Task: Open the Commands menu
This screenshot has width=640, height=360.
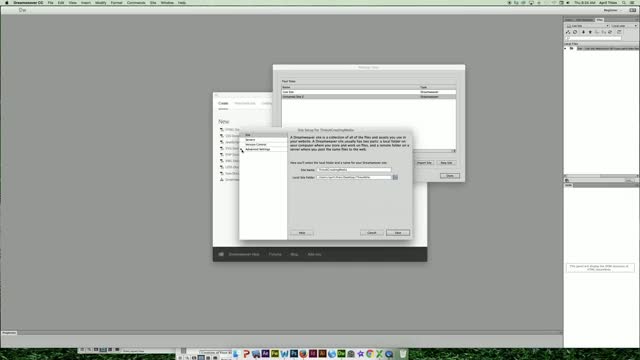Action: (136, 2)
